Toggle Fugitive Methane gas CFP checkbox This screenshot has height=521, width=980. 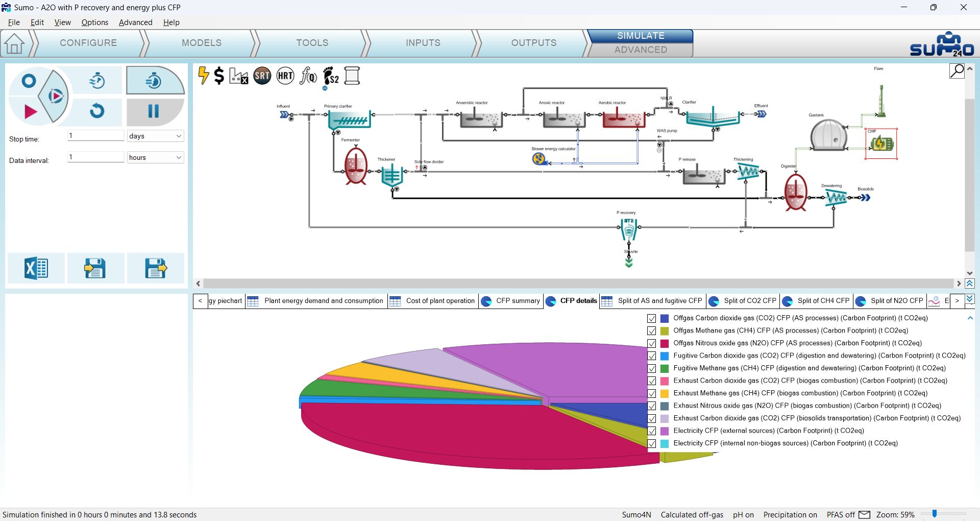click(652, 368)
